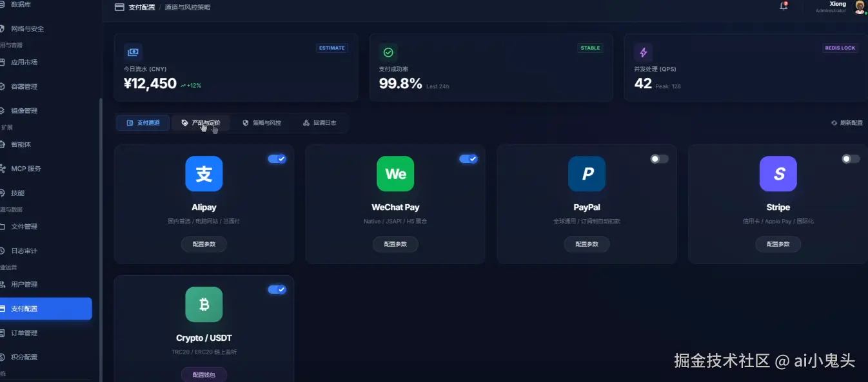This screenshot has height=382, width=868.
Task: Click the Stripe logo icon
Action: point(778,174)
